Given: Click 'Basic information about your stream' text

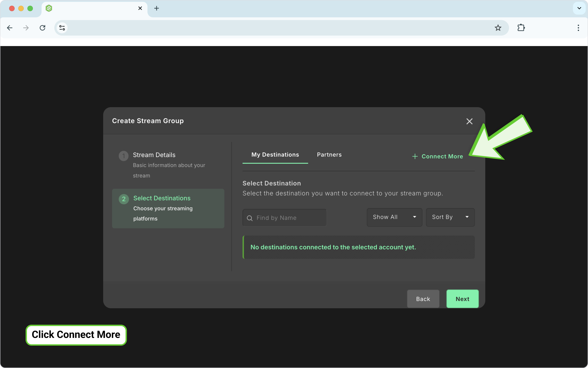Looking at the screenshot, I should pos(169,170).
